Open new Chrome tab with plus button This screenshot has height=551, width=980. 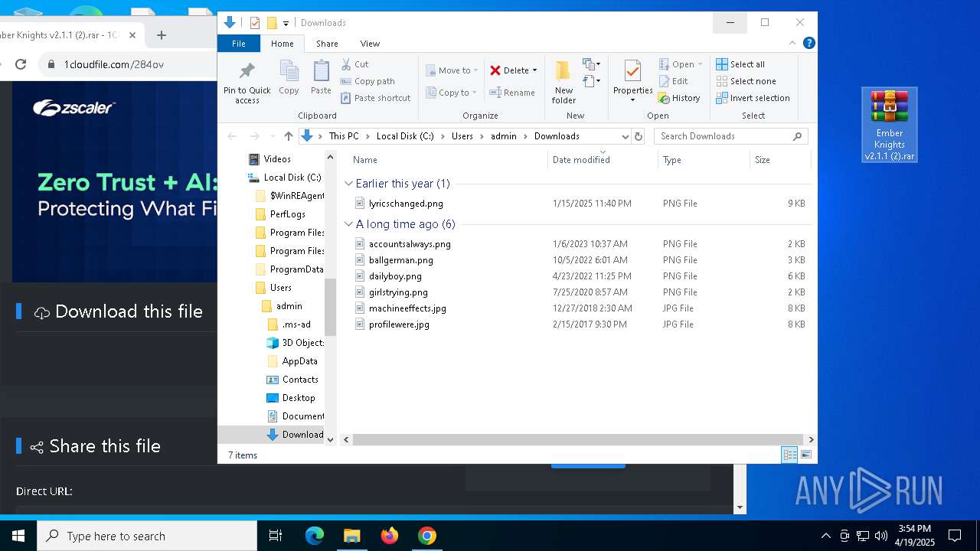pyautogui.click(x=161, y=35)
